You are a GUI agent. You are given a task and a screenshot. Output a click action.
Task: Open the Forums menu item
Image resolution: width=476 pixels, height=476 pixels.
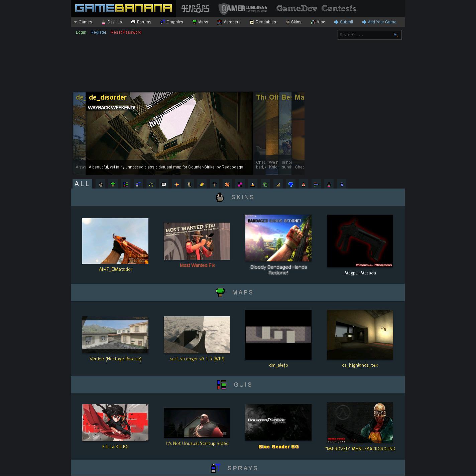point(141,22)
